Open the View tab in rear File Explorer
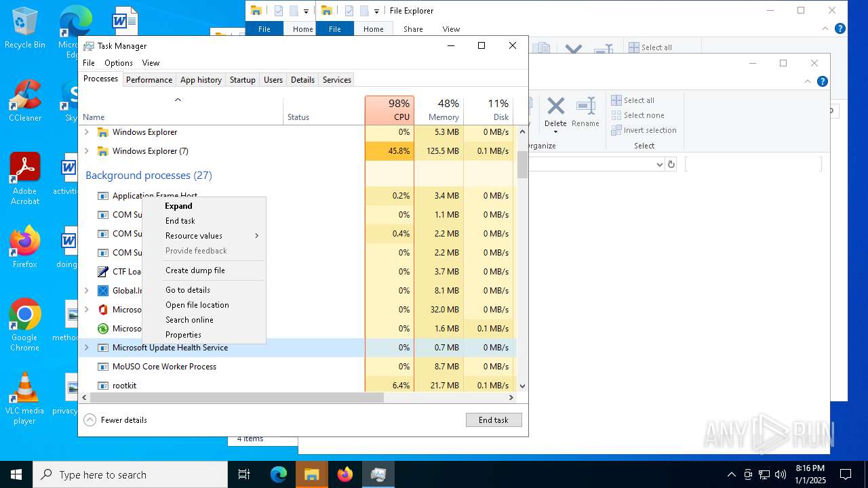 click(451, 29)
